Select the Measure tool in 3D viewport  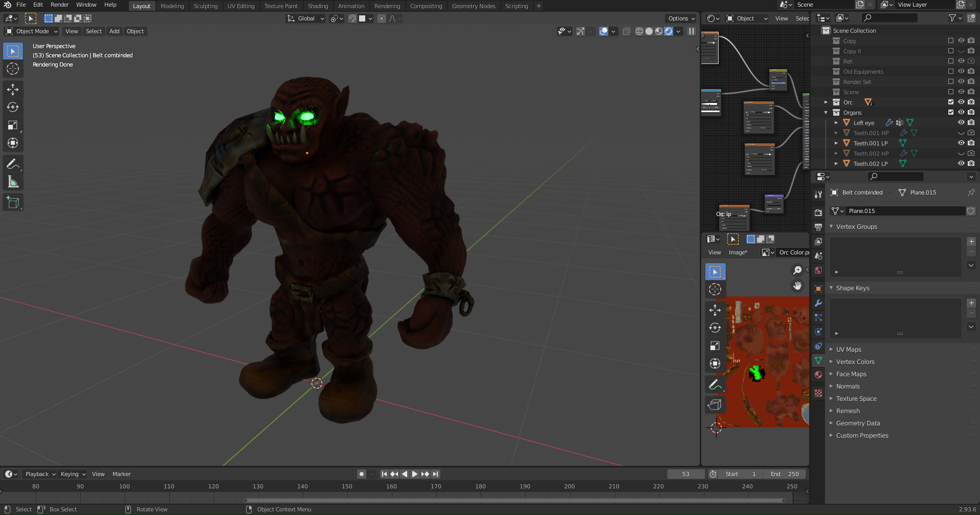tap(13, 182)
